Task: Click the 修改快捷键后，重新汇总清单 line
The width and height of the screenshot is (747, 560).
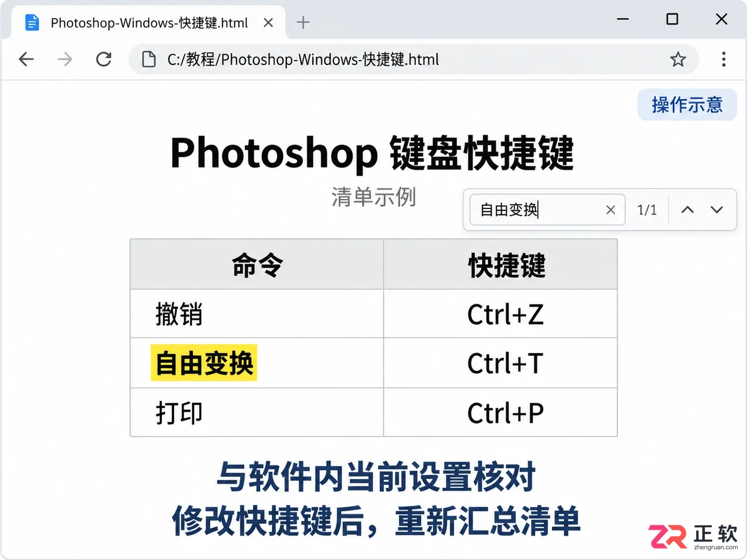Action: (376, 521)
